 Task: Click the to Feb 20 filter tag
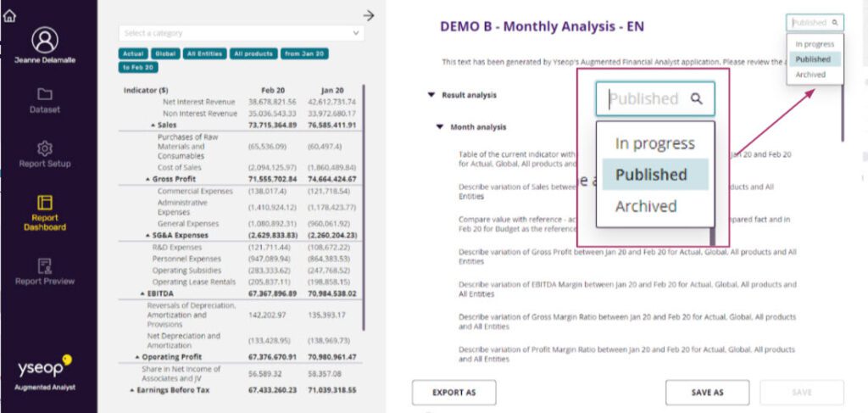[x=138, y=68]
